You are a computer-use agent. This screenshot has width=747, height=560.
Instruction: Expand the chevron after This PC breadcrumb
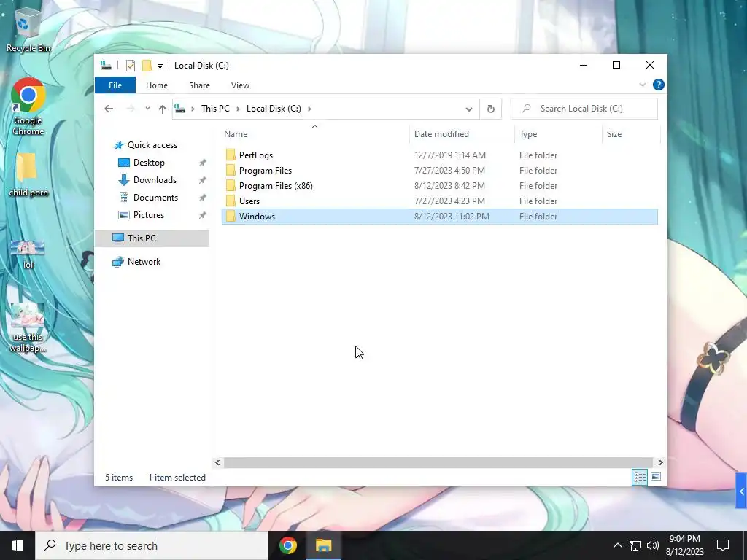coord(238,109)
